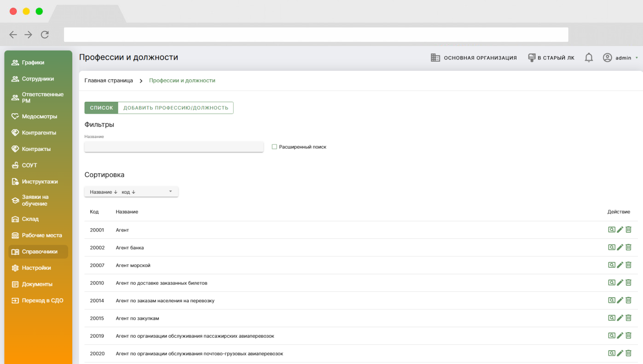Click the browser reload icon
The width and height of the screenshot is (643, 364).
(45, 35)
